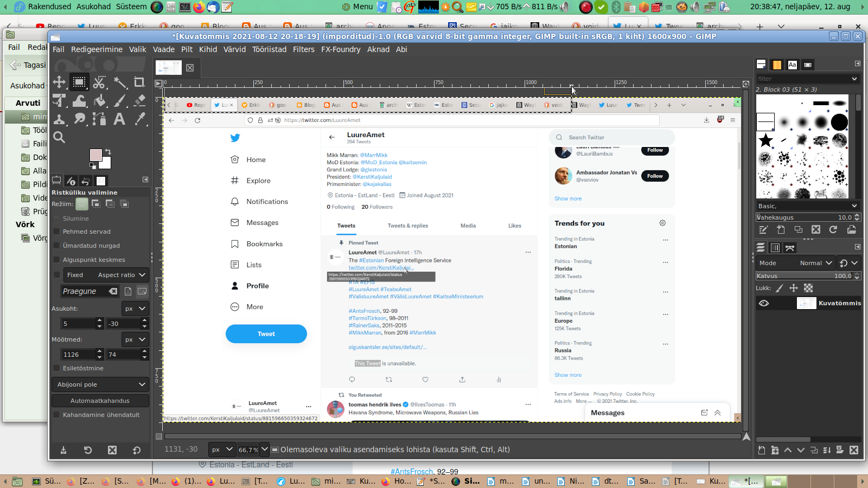The height and width of the screenshot is (488, 868).
Task: Choose the Crop tool
Action: [139, 82]
